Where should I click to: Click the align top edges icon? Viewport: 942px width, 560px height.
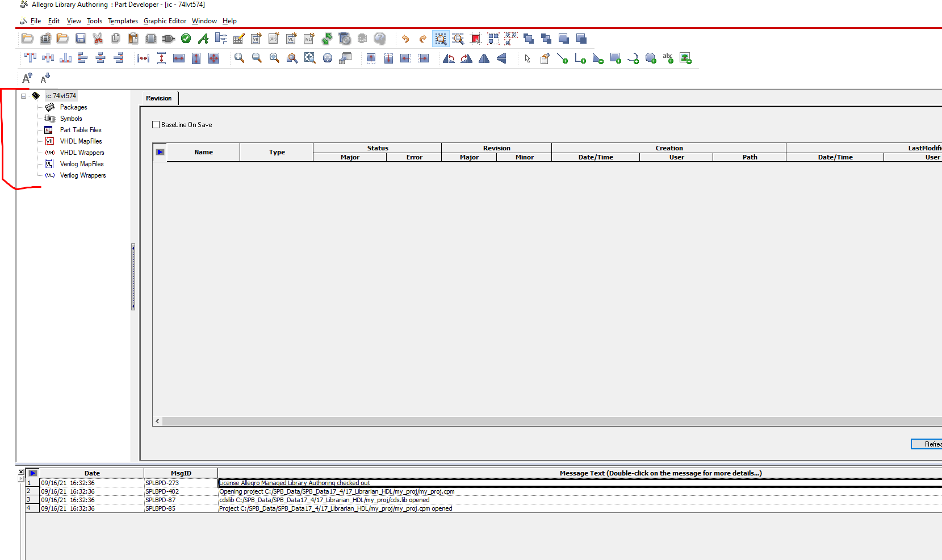[31, 58]
